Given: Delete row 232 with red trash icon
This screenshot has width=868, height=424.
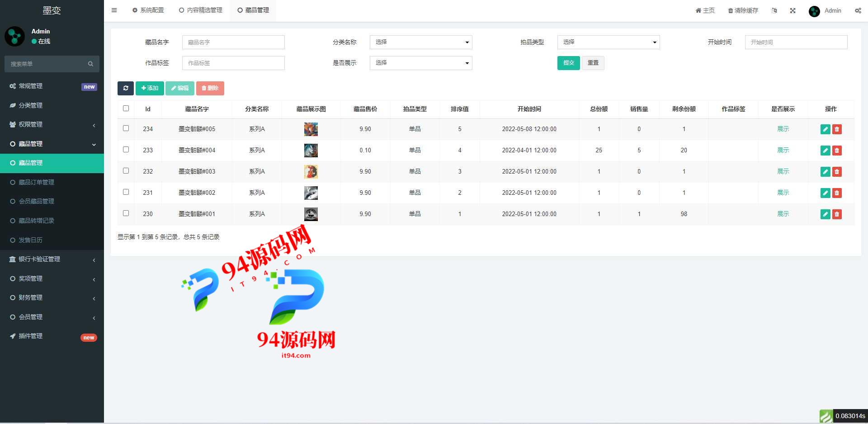Looking at the screenshot, I should 837,172.
